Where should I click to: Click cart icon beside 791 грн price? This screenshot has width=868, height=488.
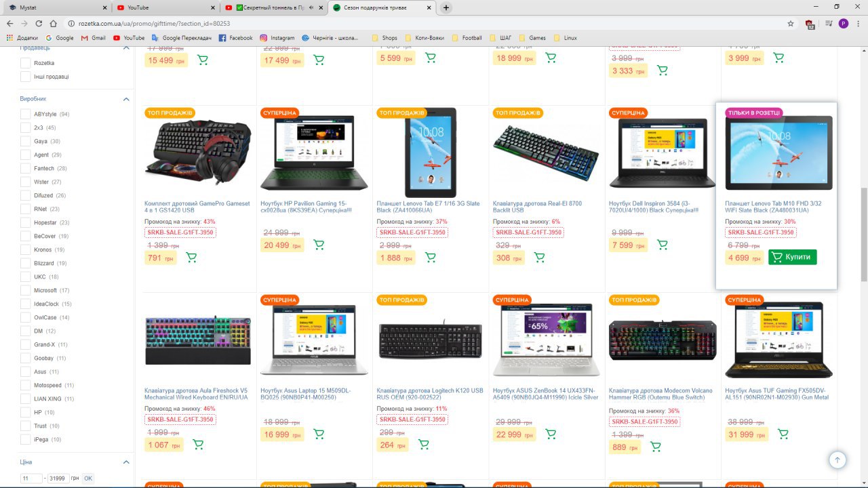click(x=191, y=258)
